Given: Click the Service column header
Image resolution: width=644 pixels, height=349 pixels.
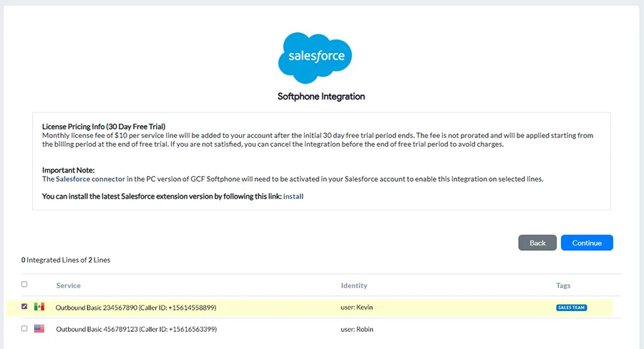Looking at the screenshot, I should point(68,285).
